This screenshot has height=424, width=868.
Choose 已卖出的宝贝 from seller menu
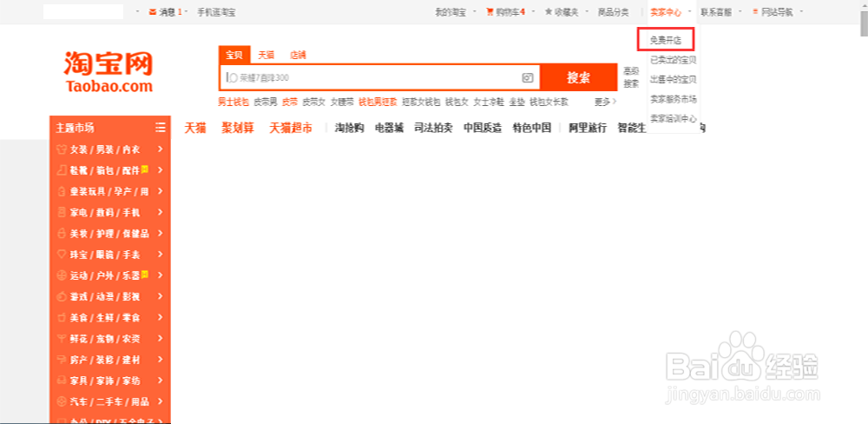pyautogui.click(x=674, y=60)
